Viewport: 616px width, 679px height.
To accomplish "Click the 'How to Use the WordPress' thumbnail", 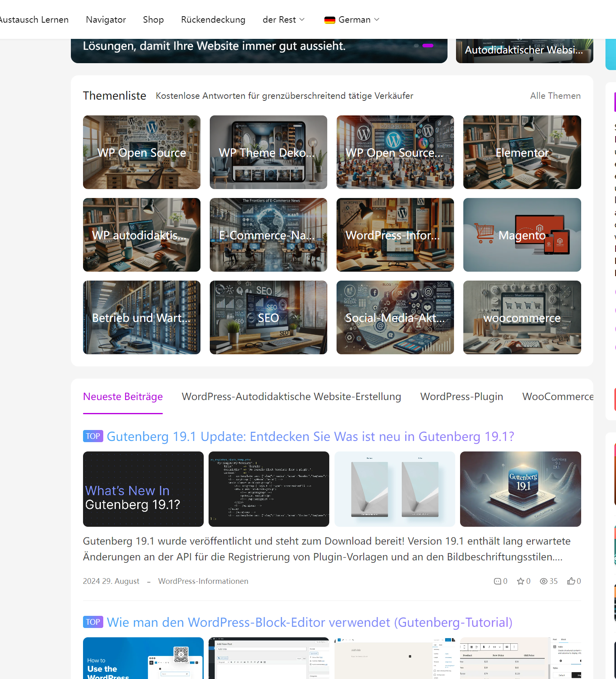I will click(x=143, y=658).
